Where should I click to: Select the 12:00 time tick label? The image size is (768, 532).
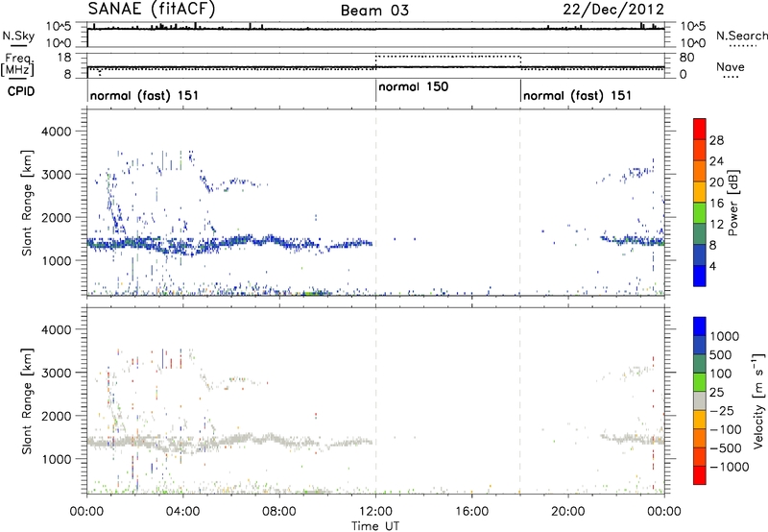pos(375,512)
